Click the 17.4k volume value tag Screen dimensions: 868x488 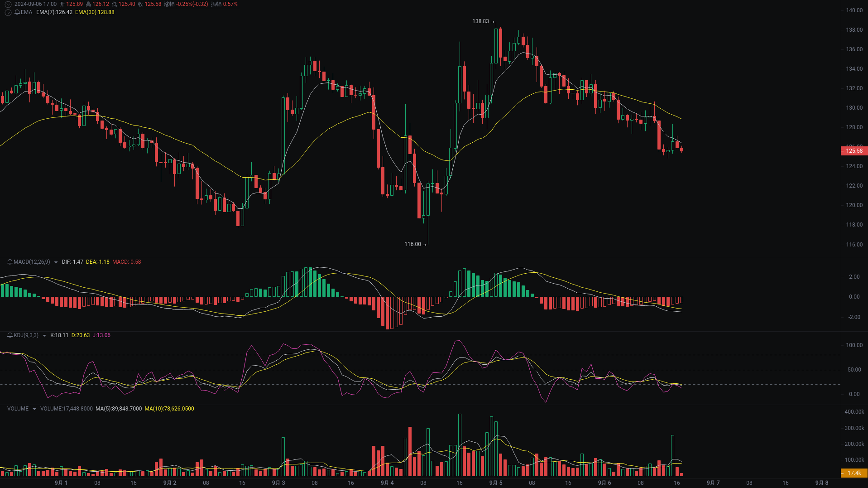pyautogui.click(x=855, y=473)
